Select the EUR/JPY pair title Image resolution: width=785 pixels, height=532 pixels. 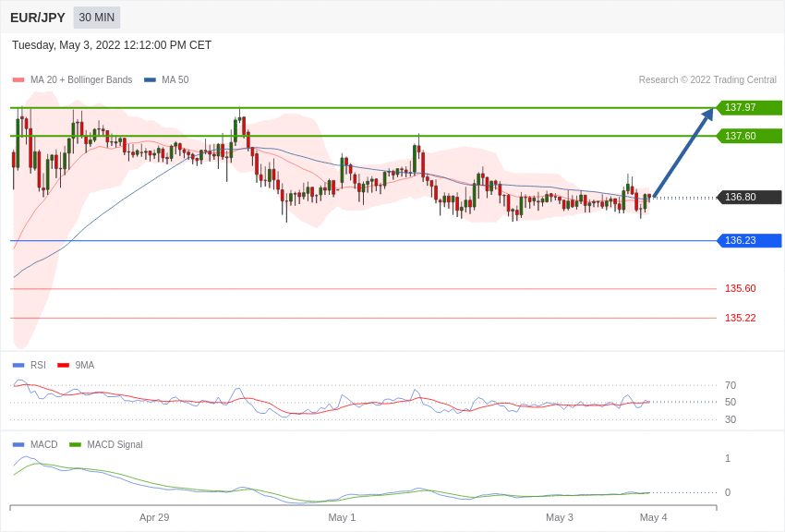(x=38, y=18)
